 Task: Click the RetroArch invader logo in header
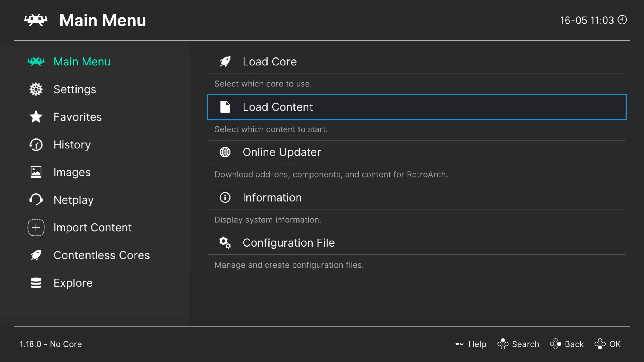pos(36,20)
